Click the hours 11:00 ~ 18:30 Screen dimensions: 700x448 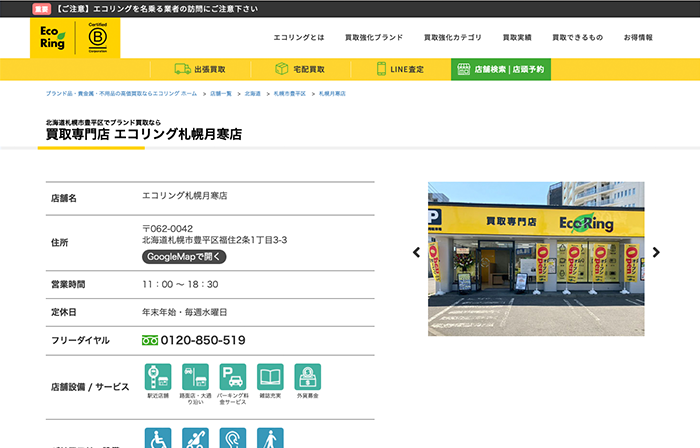[180, 284]
